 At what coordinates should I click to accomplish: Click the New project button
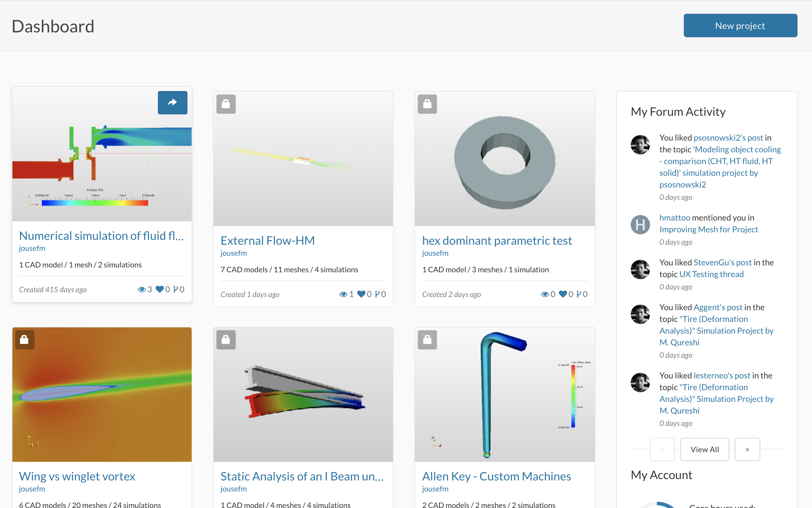coord(740,26)
